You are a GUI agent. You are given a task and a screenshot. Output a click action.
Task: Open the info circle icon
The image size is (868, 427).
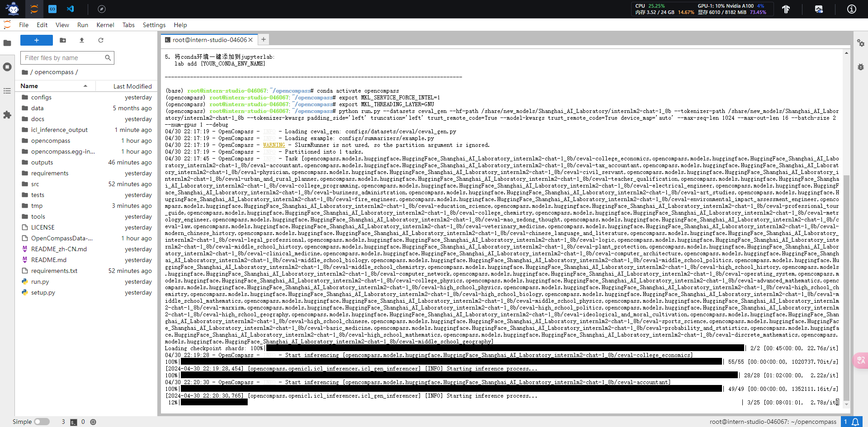click(x=851, y=9)
